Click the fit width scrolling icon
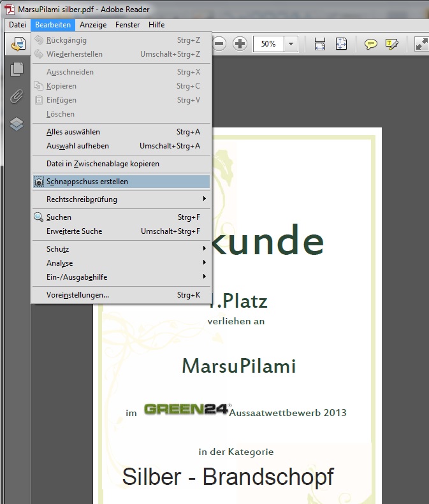Image resolution: width=429 pixels, height=504 pixels. tap(320, 44)
